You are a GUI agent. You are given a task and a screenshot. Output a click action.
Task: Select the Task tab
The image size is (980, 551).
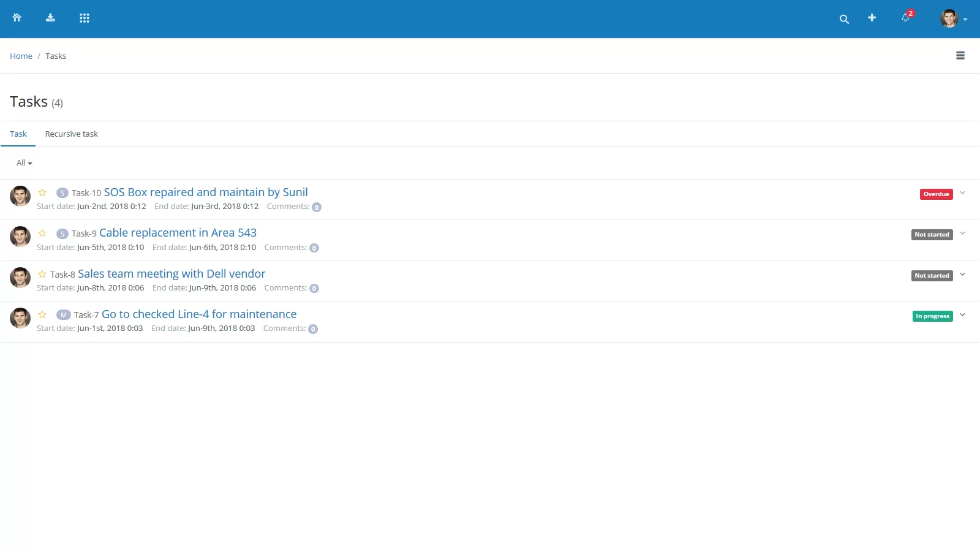pos(18,134)
